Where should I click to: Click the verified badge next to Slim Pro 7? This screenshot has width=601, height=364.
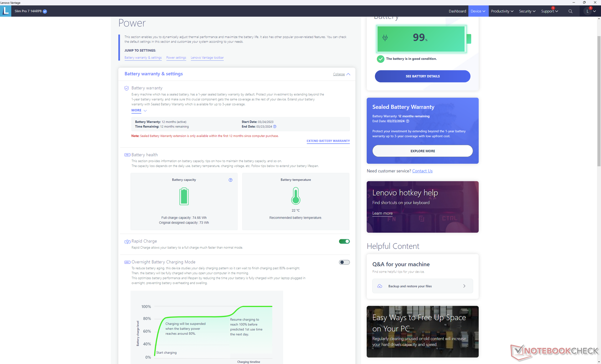(x=45, y=11)
